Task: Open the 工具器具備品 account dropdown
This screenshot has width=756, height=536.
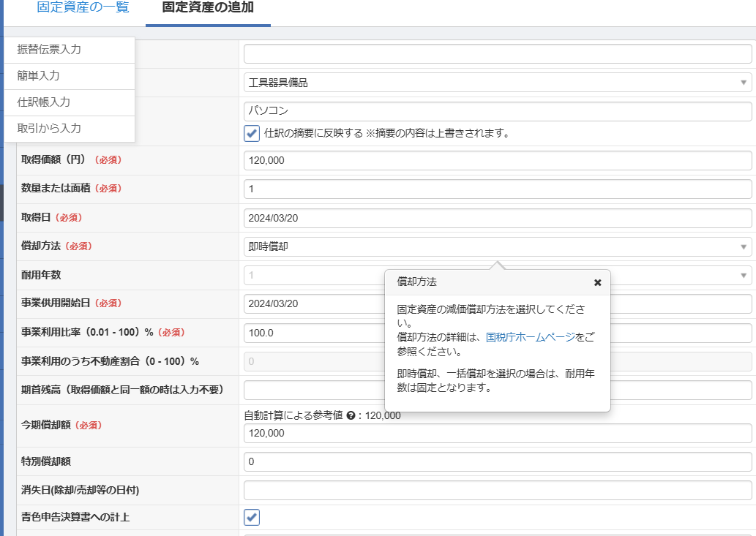Action: click(498, 83)
